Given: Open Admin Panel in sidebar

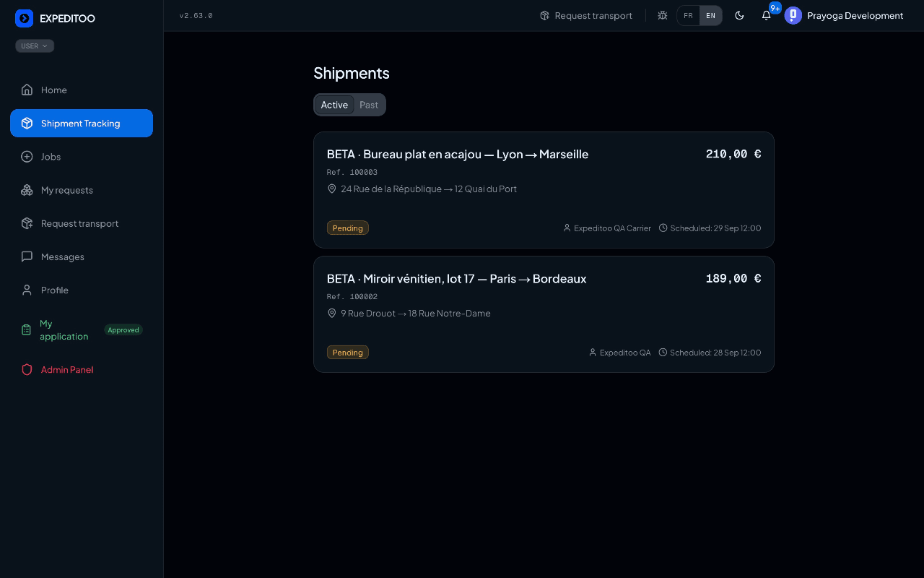Looking at the screenshot, I should [82, 369].
